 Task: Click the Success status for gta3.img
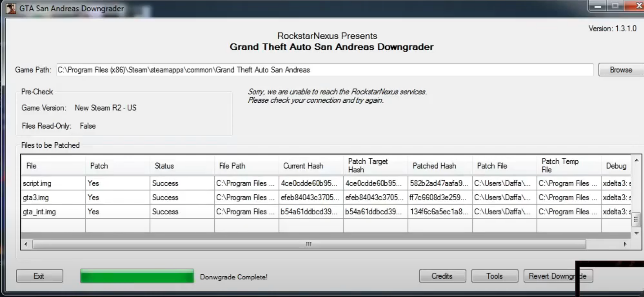[x=182, y=197]
